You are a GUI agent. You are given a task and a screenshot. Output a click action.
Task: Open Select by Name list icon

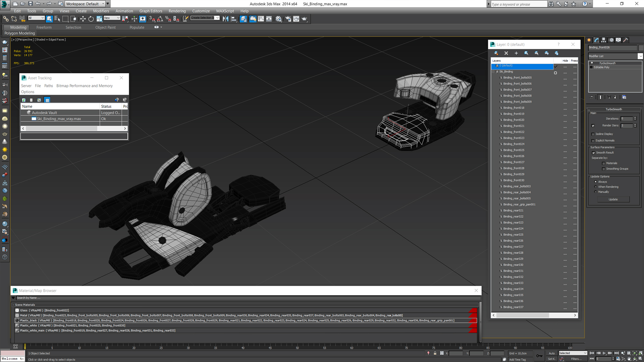click(x=57, y=19)
